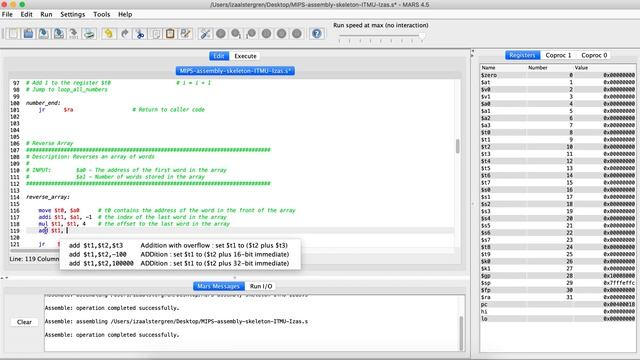Click the Pause execution toolbar icon
The width and height of the screenshot is (640, 360).
click(x=266, y=33)
